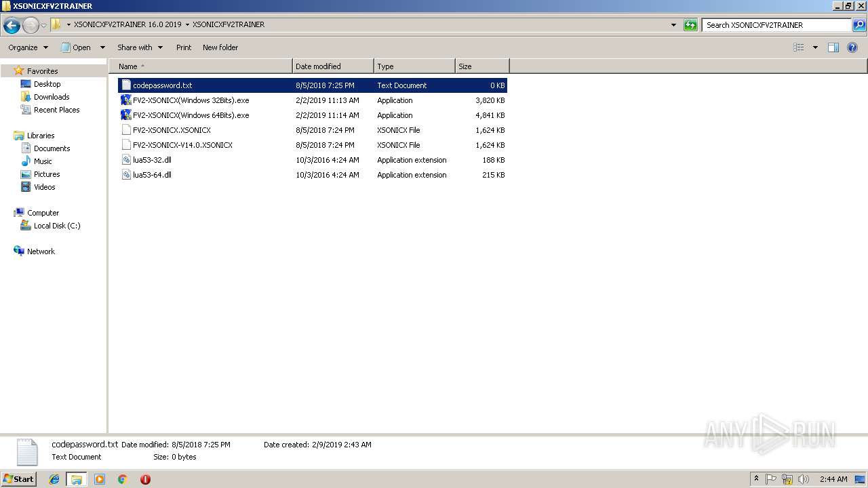Open Desktop in Favorites
This screenshot has height=488, width=868.
click(47, 84)
